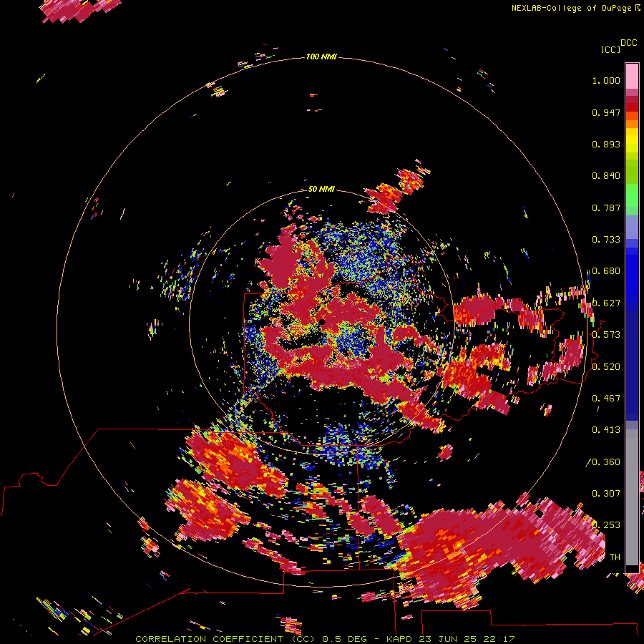Click the 0.360 legend value
The image size is (644, 644).
coord(606,462)
